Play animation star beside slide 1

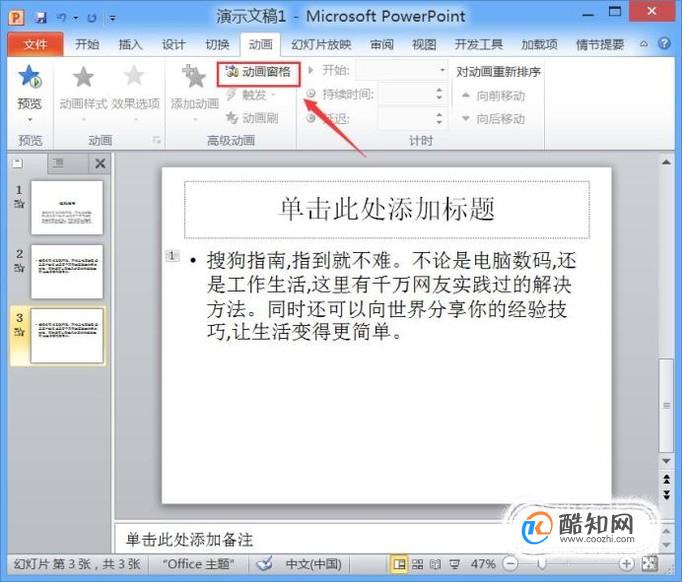point(19,204)
